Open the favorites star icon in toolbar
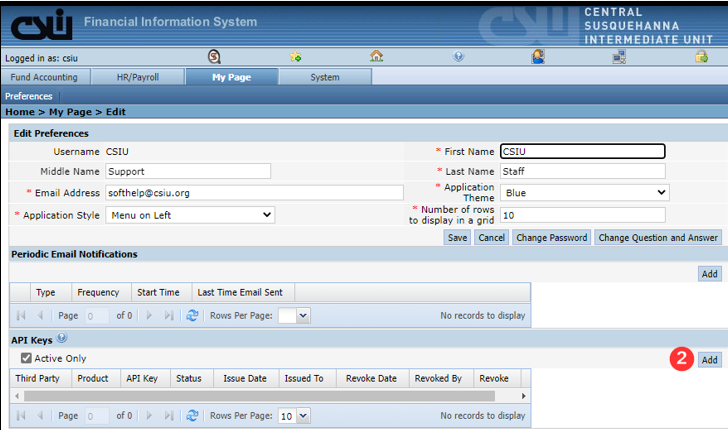This screenshot has width=728, height=430. [x=296, y=57]
